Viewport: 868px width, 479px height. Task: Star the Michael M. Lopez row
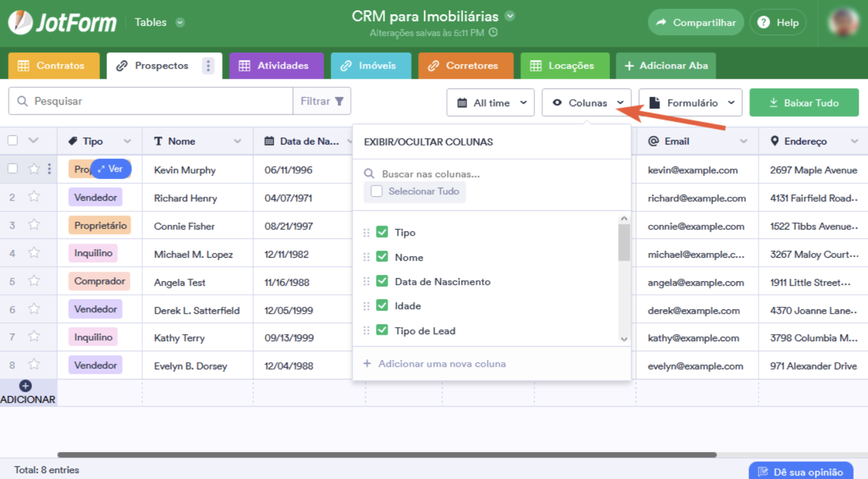[34, 253]
